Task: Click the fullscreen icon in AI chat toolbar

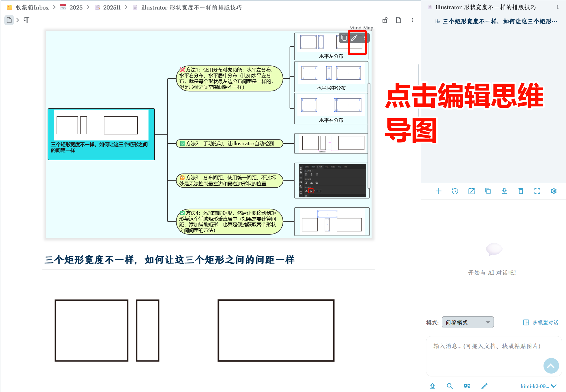Action: [x=537, y=191]
